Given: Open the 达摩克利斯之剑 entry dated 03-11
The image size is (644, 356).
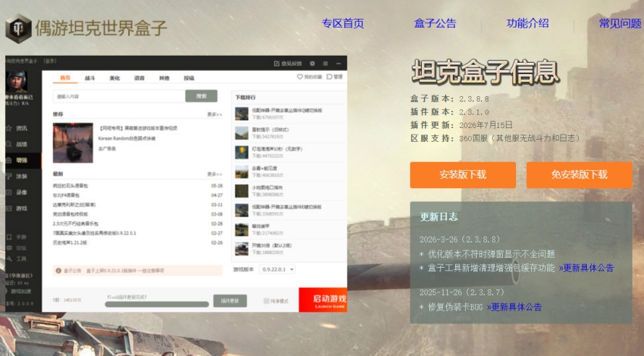Looking at the screenshot, I should (x=75, y=205).
